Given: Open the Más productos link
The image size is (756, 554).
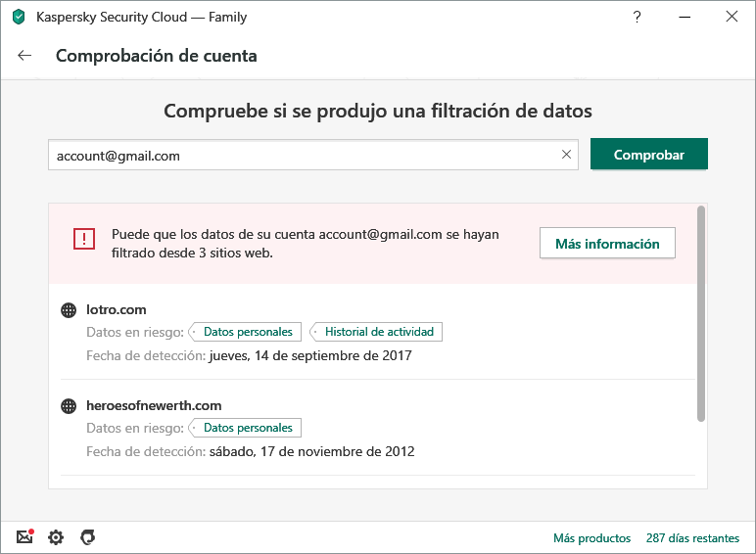Looking at the screenshot, I should click(x=591, y=538).
